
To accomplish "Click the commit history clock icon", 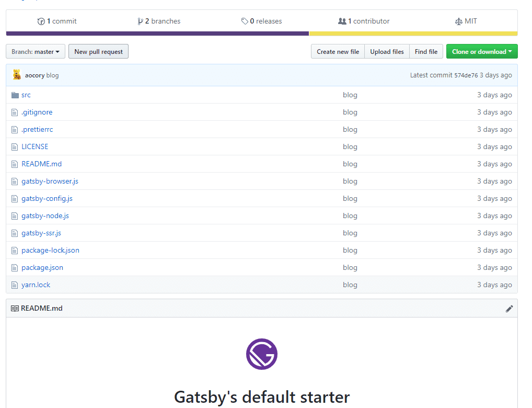I will click(x=41, y=21).
